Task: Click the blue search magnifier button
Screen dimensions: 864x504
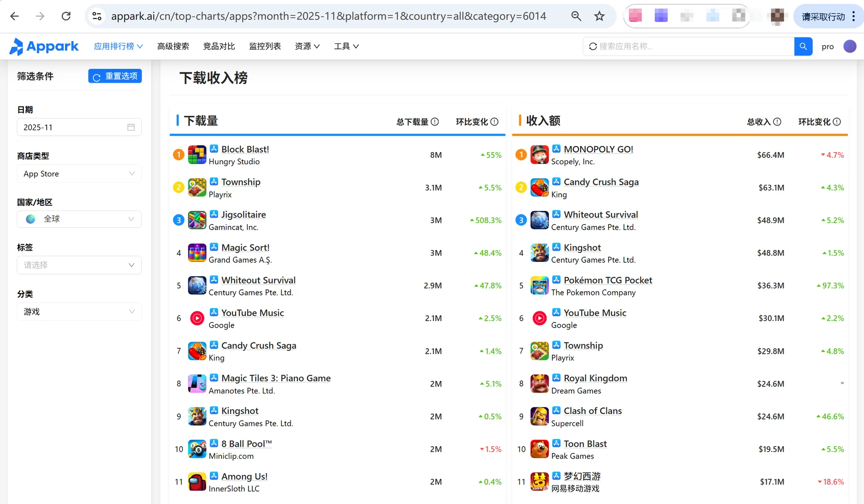Action: point(803,46)
